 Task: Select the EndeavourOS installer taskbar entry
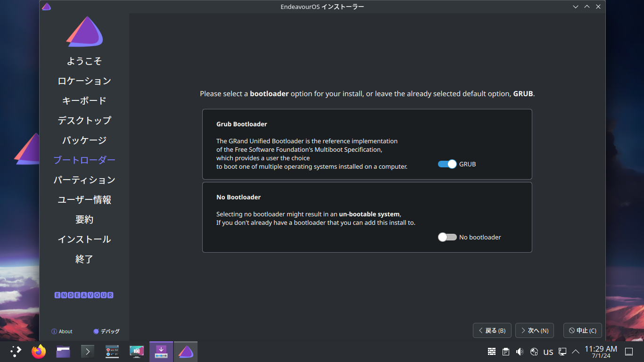tap(186, 352)
